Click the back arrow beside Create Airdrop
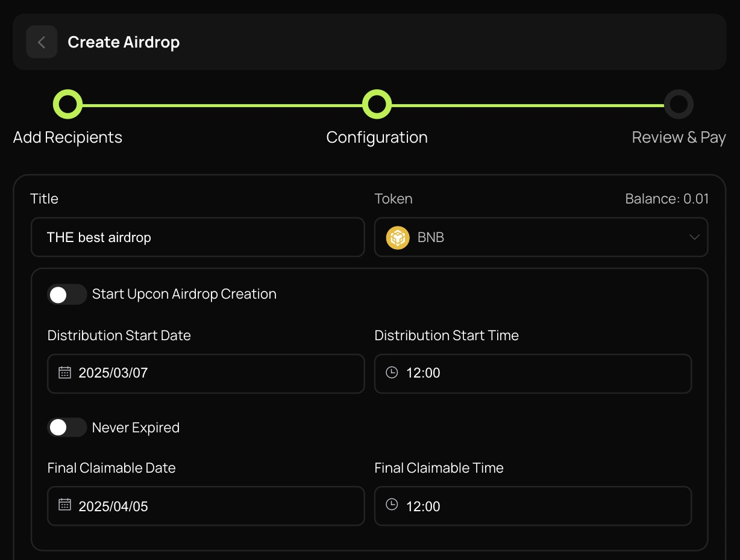Screen dimensions: 740x560 click(x=42, y=42)
